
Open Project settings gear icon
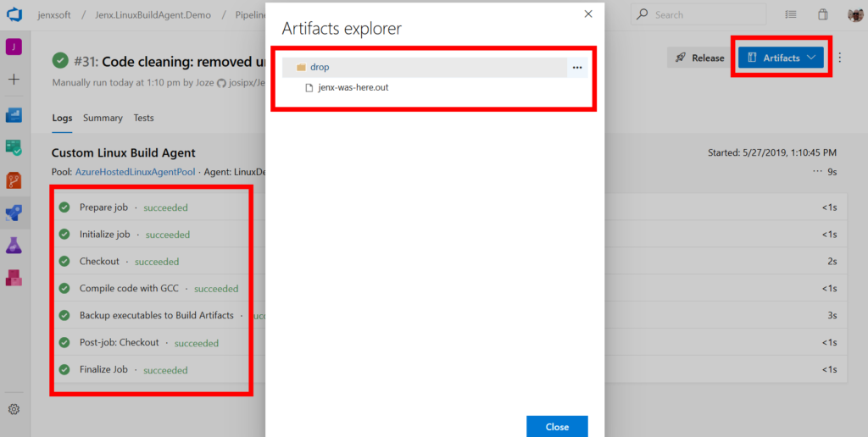tap(14, 409)
